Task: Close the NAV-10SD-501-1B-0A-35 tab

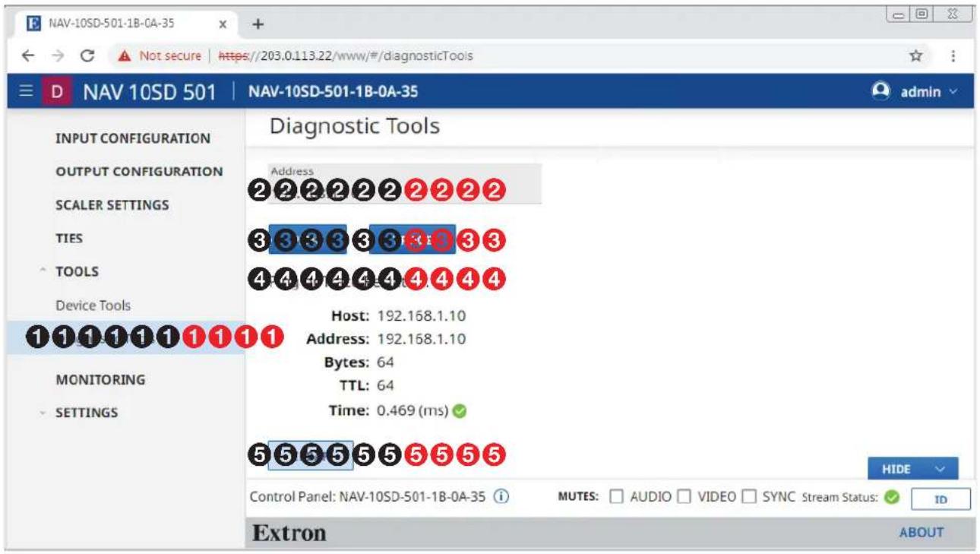Action: 223,24
